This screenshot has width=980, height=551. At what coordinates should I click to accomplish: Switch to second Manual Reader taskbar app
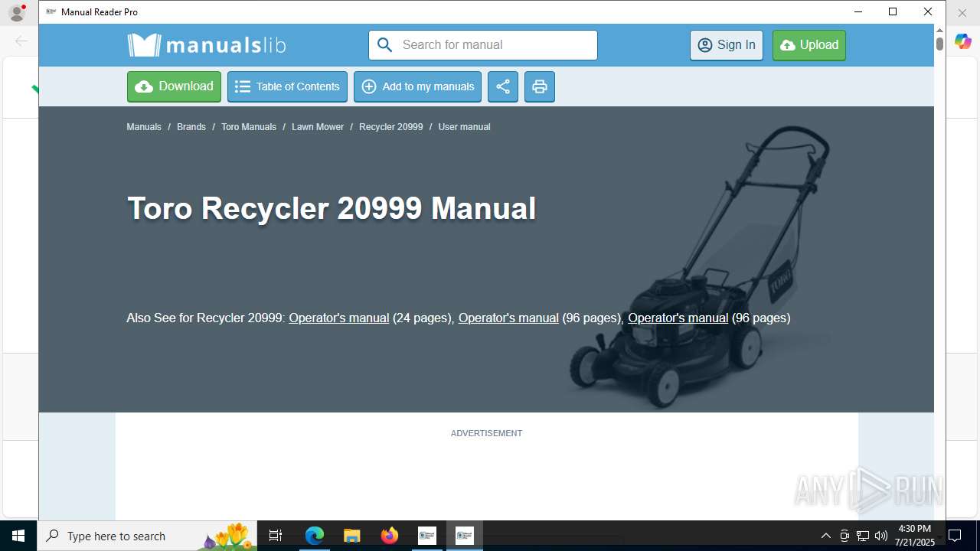[x=465, y=536]
